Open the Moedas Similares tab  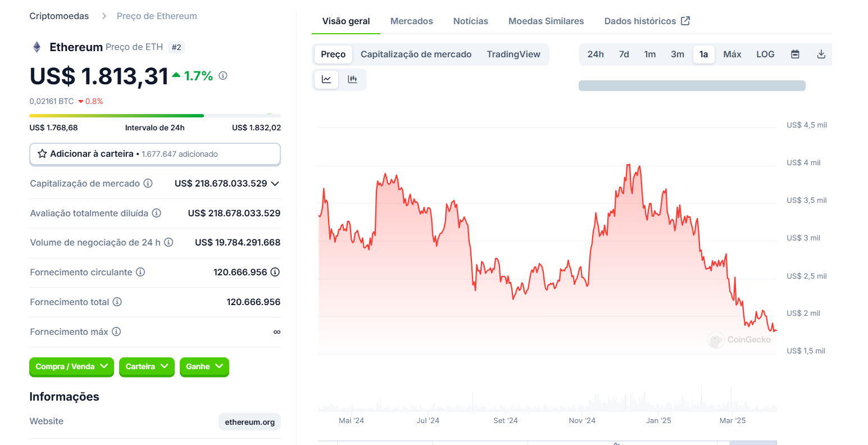tap(546, 21)
